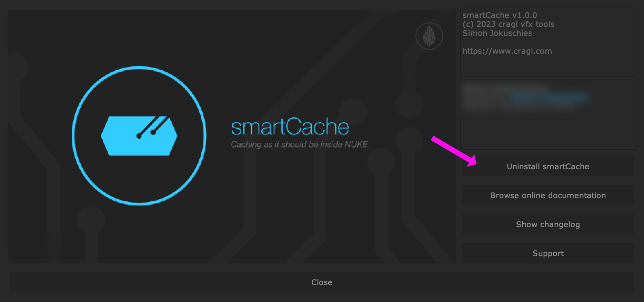The width and height of the screenshot is (644, 302).
Task: Click the '(c) 2023 cragl vfx tools' line
Action: pos(508,24)
